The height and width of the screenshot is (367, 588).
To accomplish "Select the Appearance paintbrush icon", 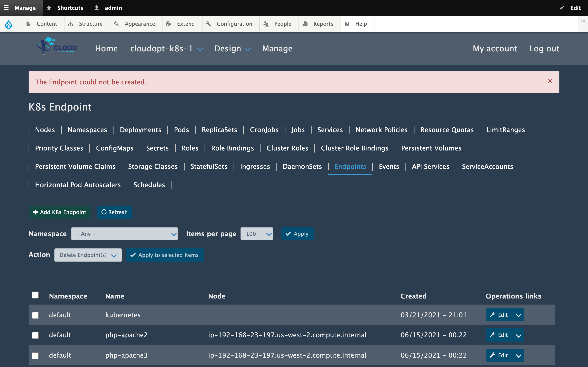I will tap(116, 24).
